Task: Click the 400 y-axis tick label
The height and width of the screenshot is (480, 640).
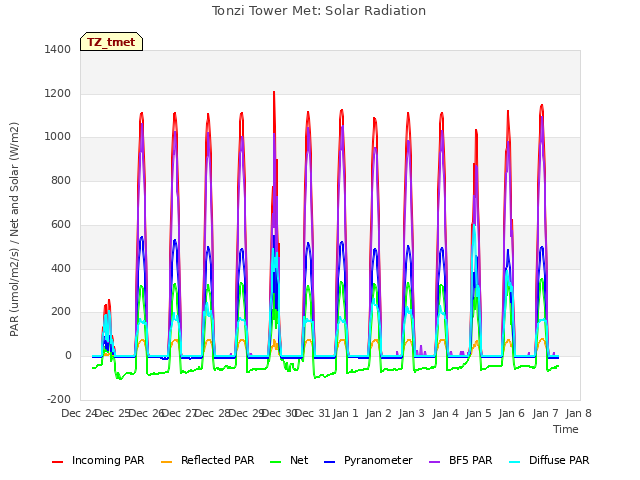Action: 61,268
